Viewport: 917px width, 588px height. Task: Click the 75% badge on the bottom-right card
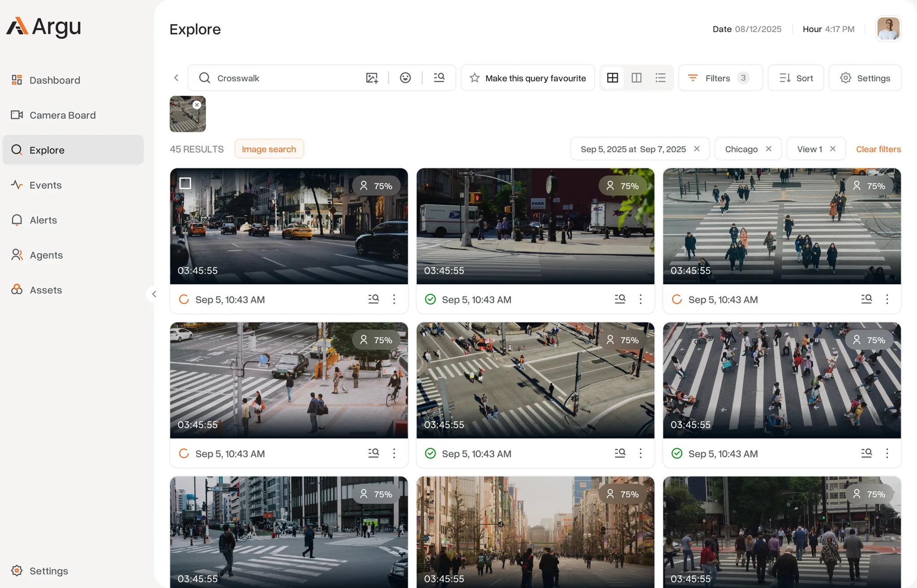(869, 494)
